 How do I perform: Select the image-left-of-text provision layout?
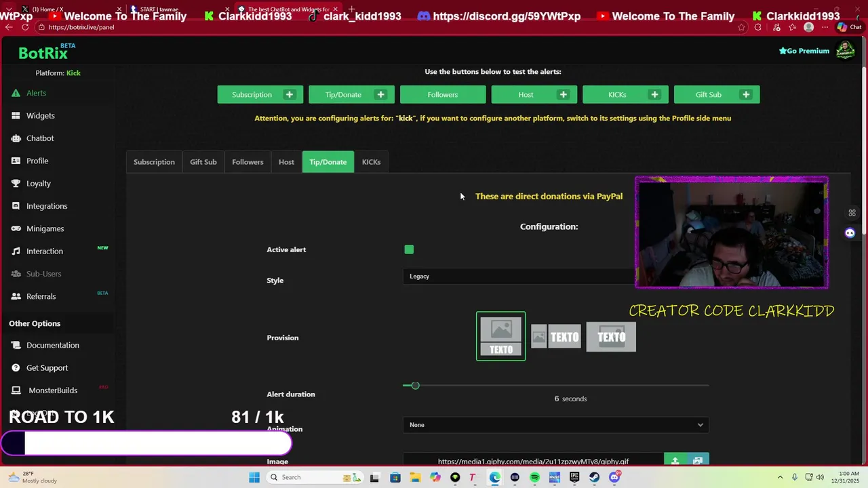tap(556, 337)
